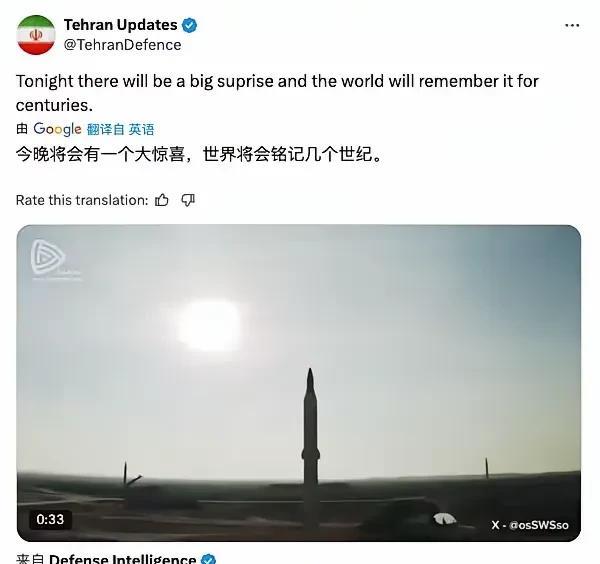This screenshot has height=564, width=600.
Task: Click the Google translation logo
Action: (57, 129)
